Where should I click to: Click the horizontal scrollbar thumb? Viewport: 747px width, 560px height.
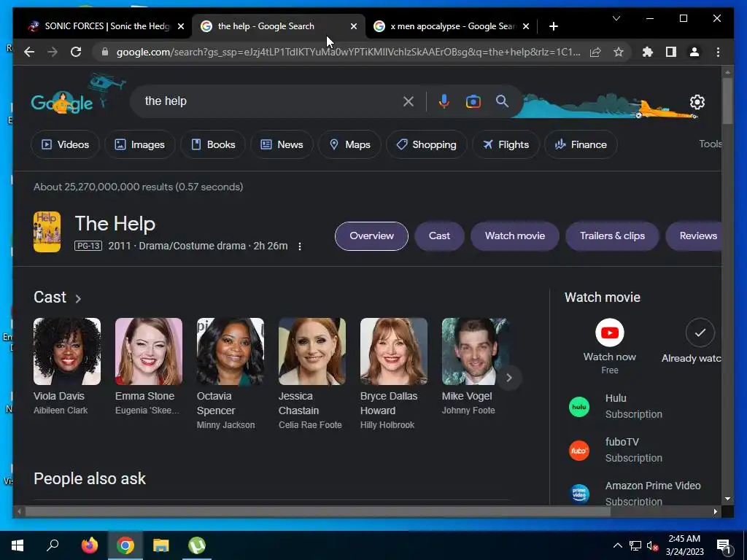point(318,511)
